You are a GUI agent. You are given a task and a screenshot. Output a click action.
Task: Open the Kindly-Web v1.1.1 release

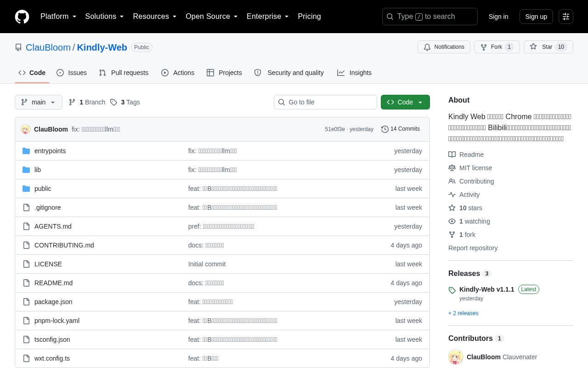pos(487,289)
